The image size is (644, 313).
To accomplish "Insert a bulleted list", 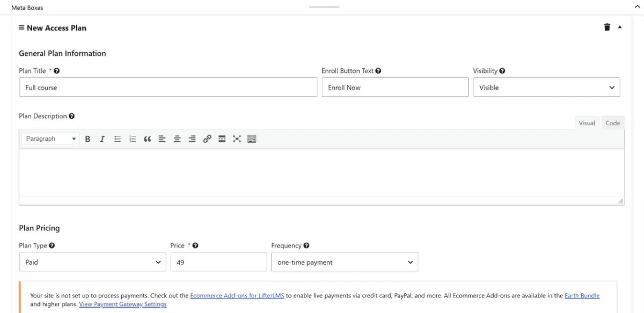I will 118,139.
